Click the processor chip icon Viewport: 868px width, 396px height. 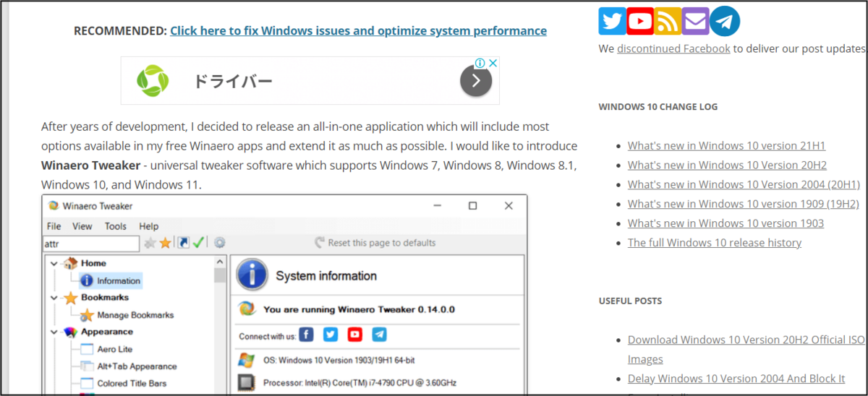coord(247,382)
